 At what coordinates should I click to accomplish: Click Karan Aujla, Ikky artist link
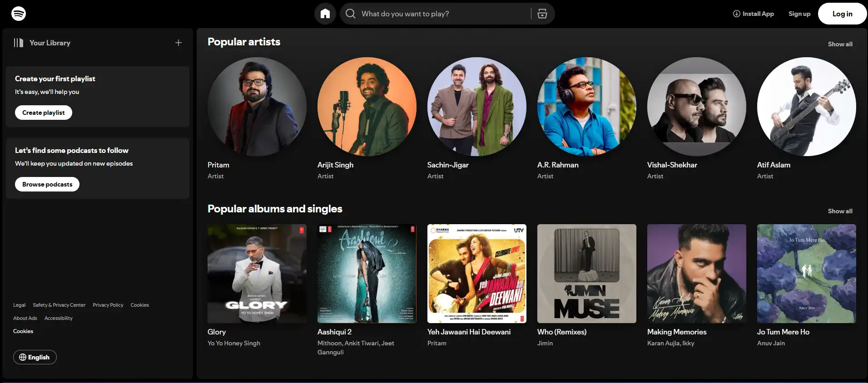pyautogui.click(x=671, y=343)
